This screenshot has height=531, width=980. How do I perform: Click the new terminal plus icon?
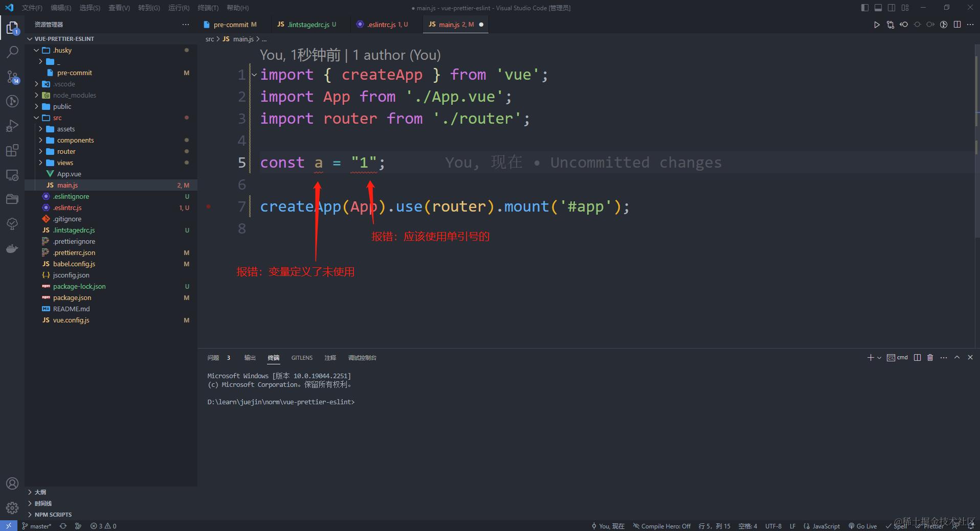coord(870,358)
